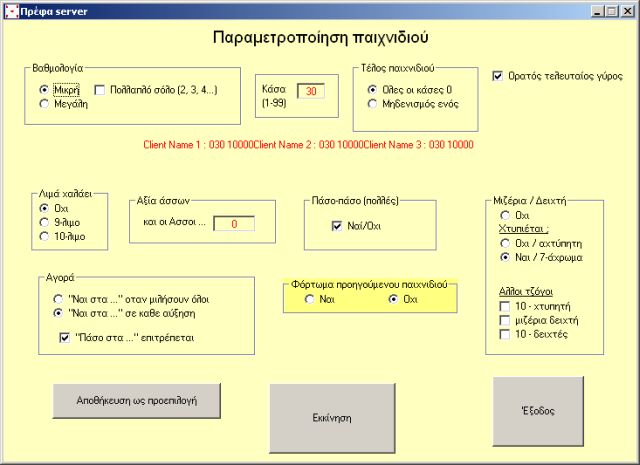This screenshot has height=465, width=640.
Task: Select the 10-λιμο radio button
Action: [x=44, y=236]
